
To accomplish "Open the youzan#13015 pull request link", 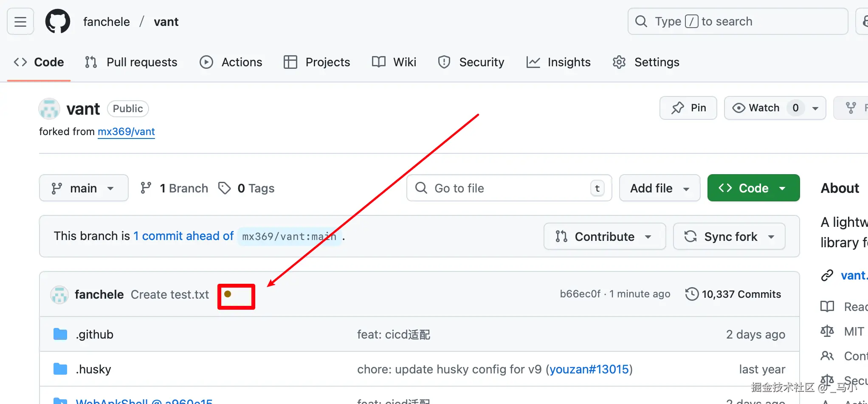I will pos(589,369).
